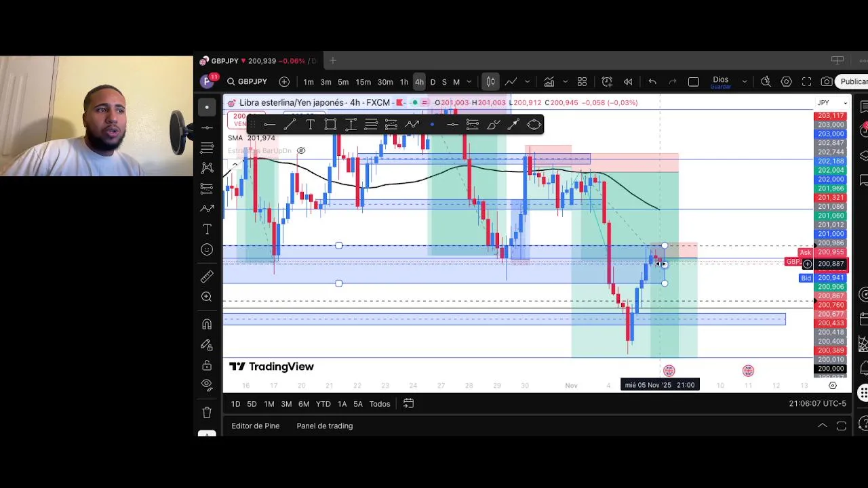Select the ruler measure tool
The width and height of the screenshot is (868, 488).
pyautogui.click(x=207, y=277)
